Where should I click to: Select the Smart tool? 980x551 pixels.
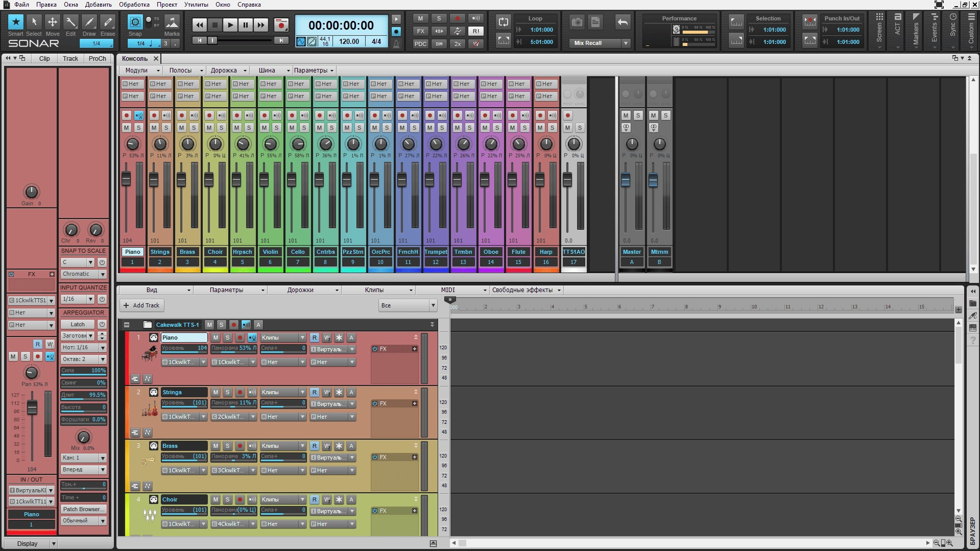pyautogui.click(x=16, y=22)
